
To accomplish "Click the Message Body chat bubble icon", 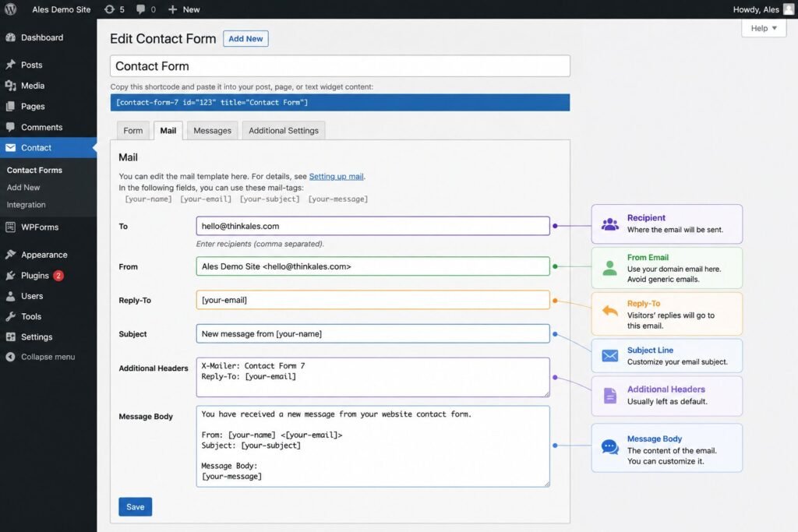I will click(609, 447).
